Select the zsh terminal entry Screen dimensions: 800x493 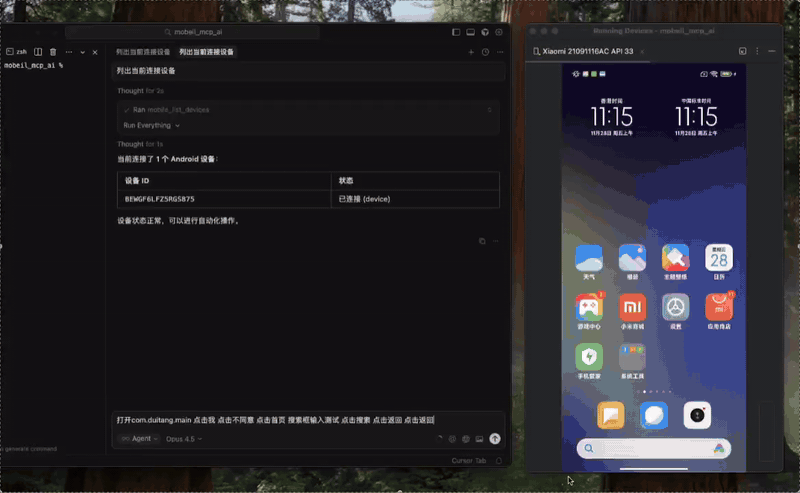pos(17,52)
